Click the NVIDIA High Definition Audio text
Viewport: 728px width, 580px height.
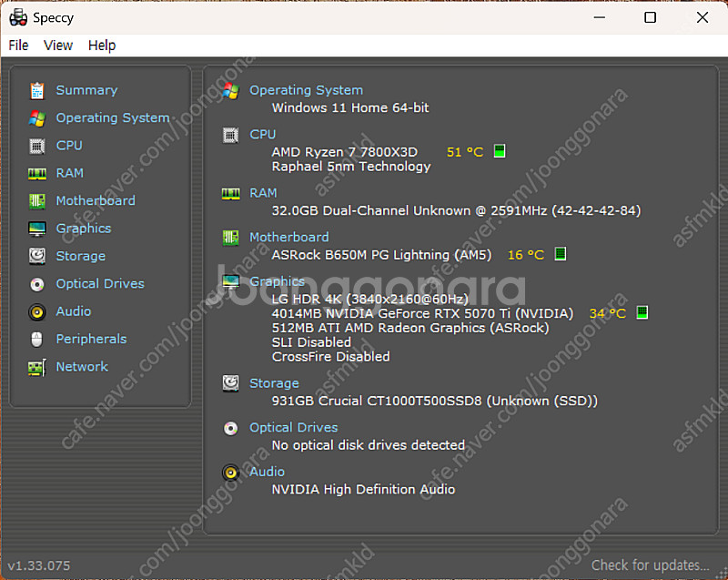[363, 490]
